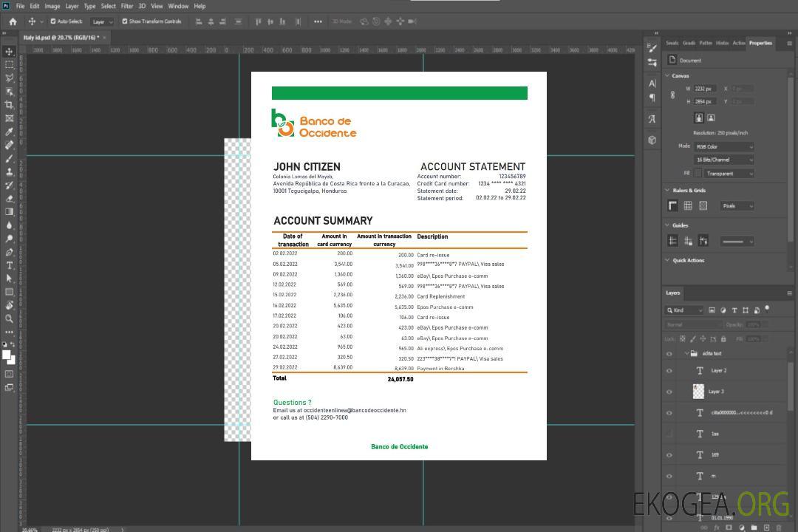798x532 pixels.
Task: Open the 16 Bits/Channel dropdown
Action: coord(724,160)
